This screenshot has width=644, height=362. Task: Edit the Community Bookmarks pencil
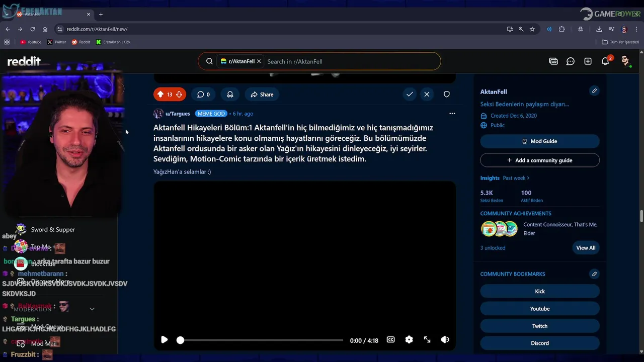point(594,274)
